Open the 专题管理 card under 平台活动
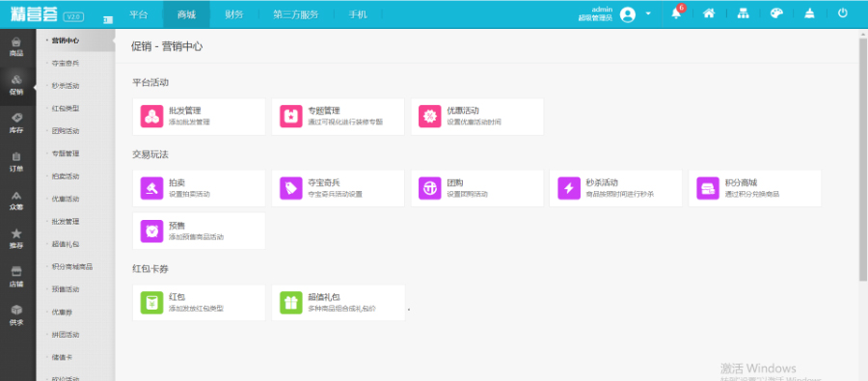The width and height of the screenshot is (868, 381). click(338, 117)
